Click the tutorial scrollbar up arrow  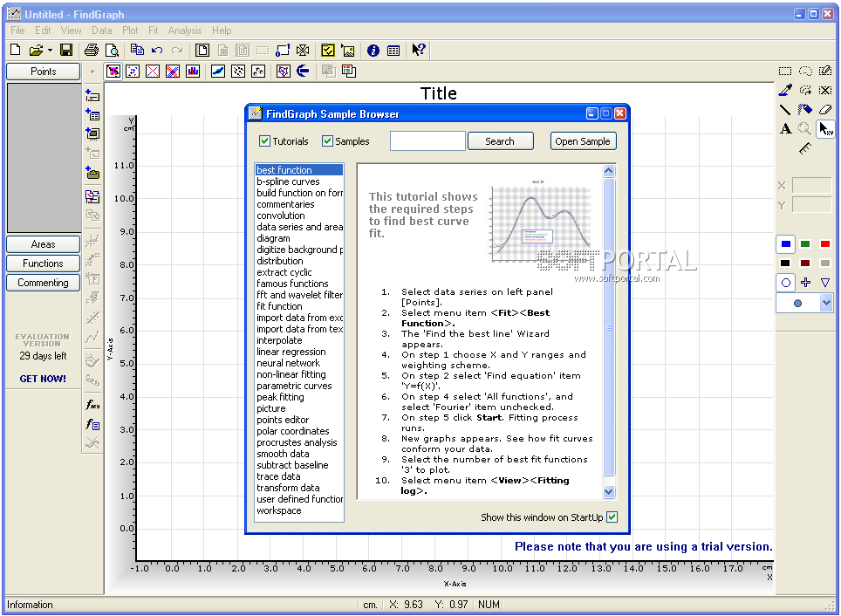click(x=608, y=171)
